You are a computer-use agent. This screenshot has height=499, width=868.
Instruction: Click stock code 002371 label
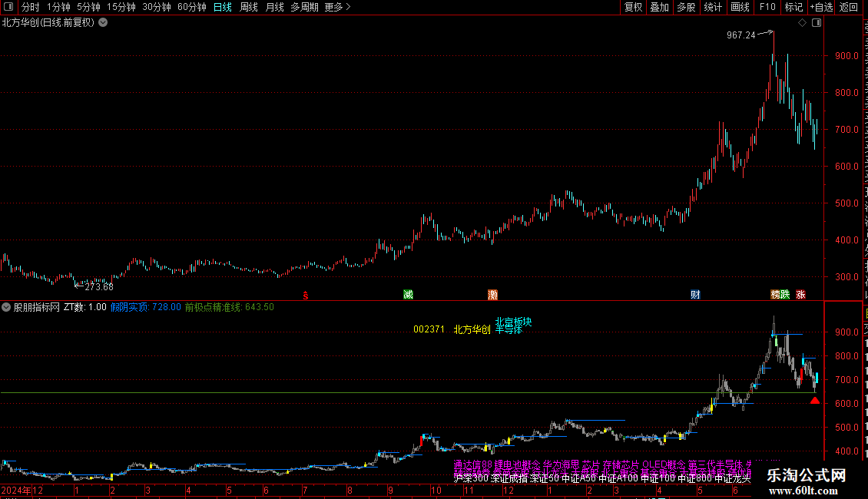pyautogui.click(x=429, y=329)
